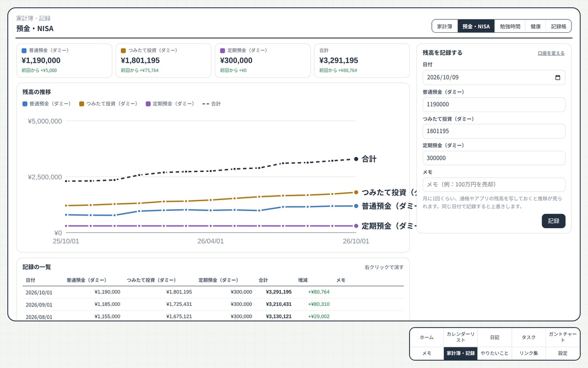Click the orange つみたて投資 swatch in the chart legend
The width and height of the screenshot is (588, 368).
(x=82, y=103)
